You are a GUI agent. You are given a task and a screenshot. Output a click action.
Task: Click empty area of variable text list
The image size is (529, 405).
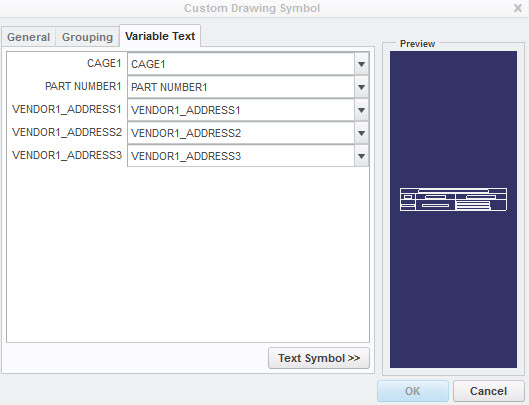tap(188, 253)
